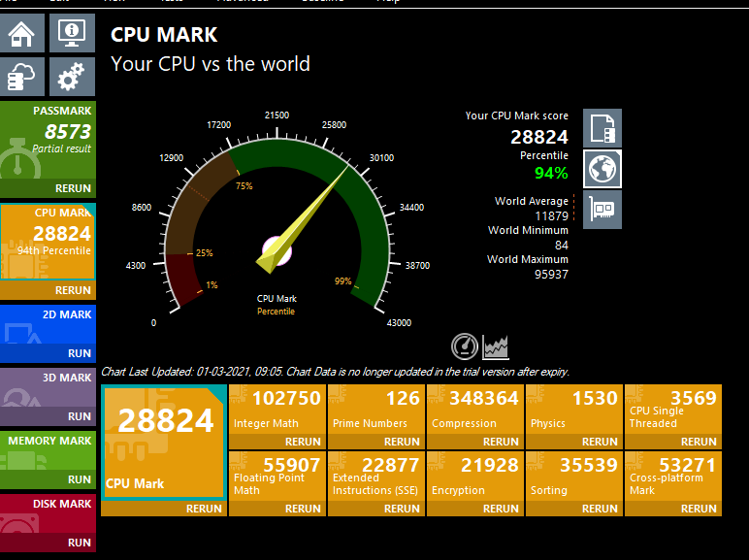Select the Integer Math 102750 tile
This screenshot has width=749, height=560.
click(x=277, y=410)
